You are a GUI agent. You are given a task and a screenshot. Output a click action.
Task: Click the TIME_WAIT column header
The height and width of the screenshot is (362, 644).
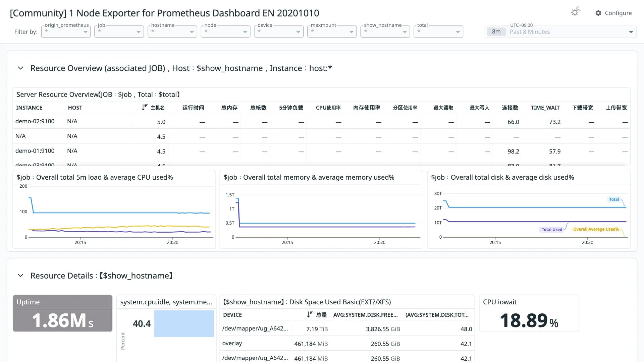point(545,108)
